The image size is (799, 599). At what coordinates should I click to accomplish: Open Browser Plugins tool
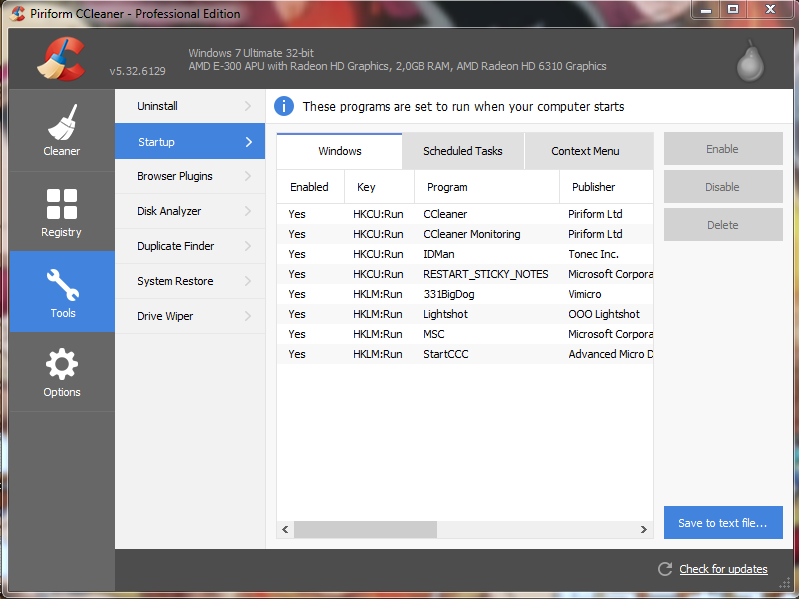coord(190,176)
